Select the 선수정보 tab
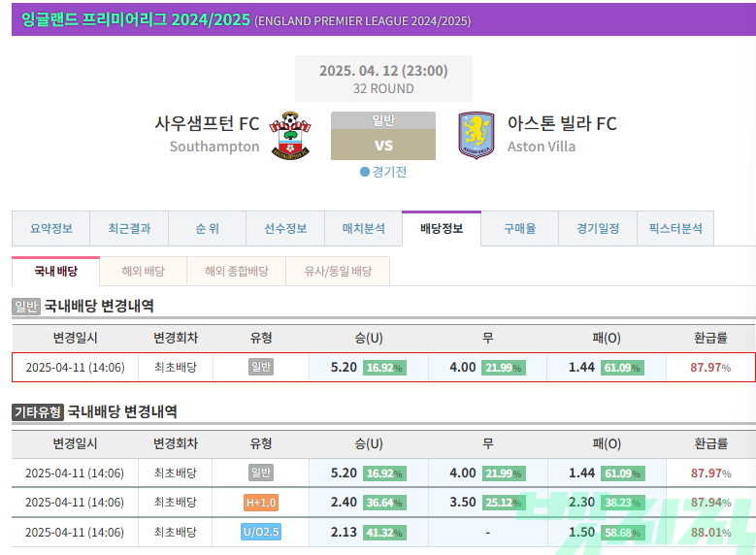 pyautogui.click(x=285, y=229)
